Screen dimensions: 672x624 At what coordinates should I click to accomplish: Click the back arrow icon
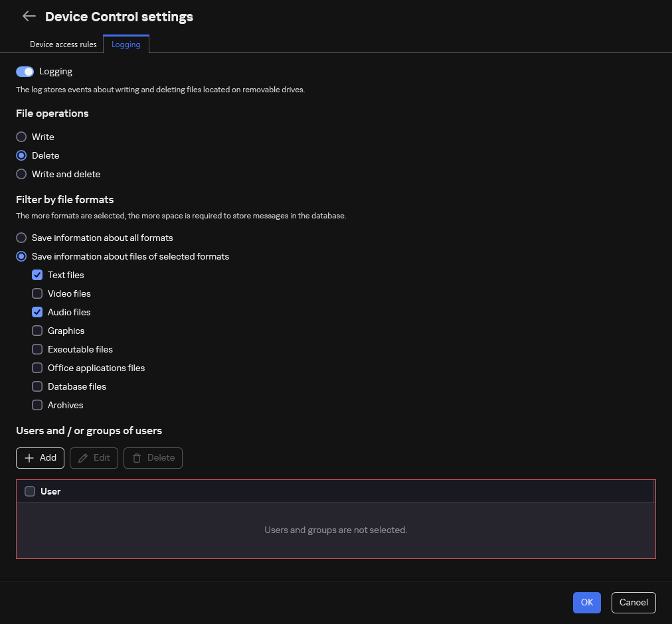pos(29,17)
